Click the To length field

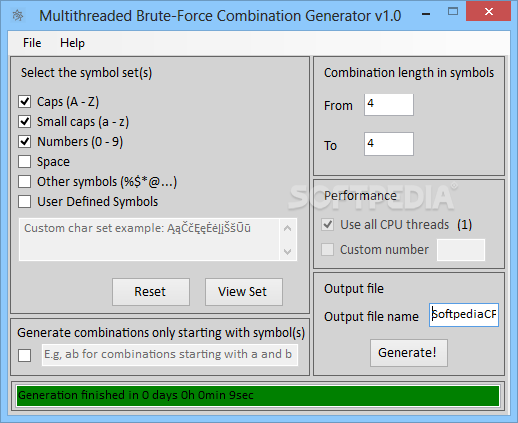(x=389, y=144)
